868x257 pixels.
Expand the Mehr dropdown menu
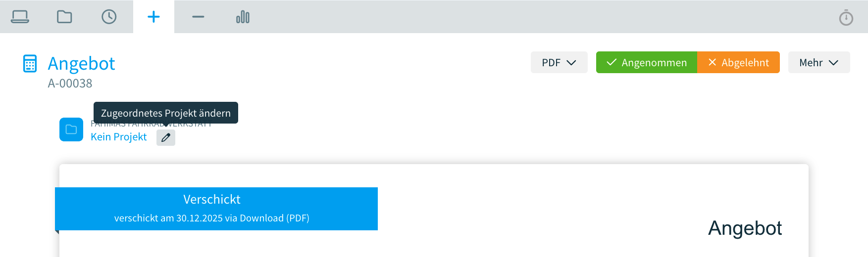click(x=818, y=62)
